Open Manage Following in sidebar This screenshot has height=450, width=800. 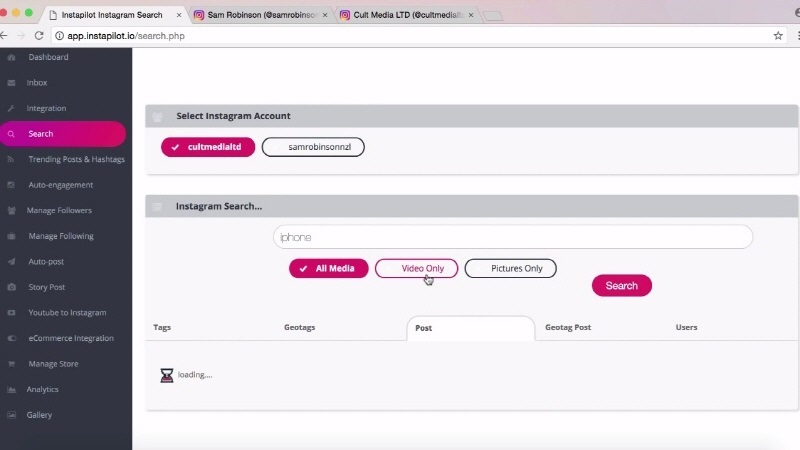click(x=61, y=236)
